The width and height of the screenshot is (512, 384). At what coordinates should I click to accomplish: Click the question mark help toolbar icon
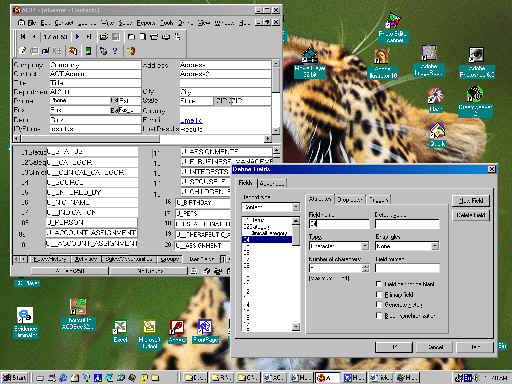115,51
